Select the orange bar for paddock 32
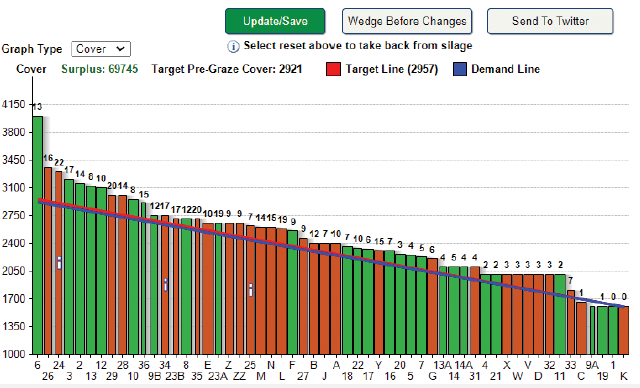 point(549,314)
